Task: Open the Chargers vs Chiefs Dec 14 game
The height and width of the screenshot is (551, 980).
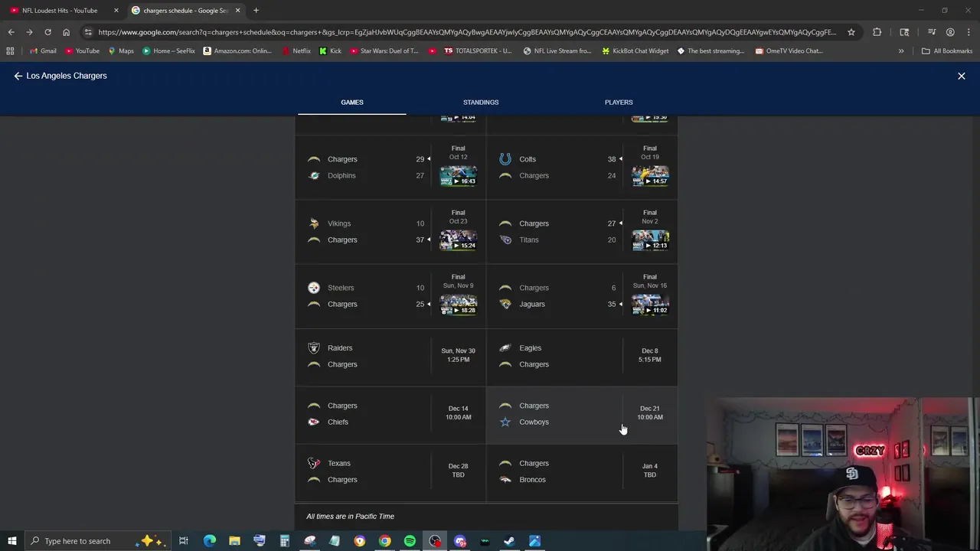Action: click(390, 414)
